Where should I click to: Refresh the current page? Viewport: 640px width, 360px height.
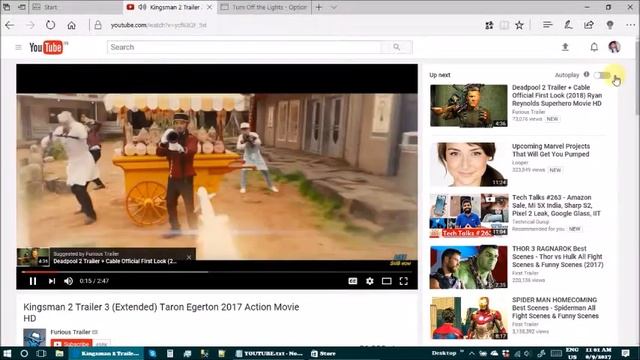[x=50, y=25]
